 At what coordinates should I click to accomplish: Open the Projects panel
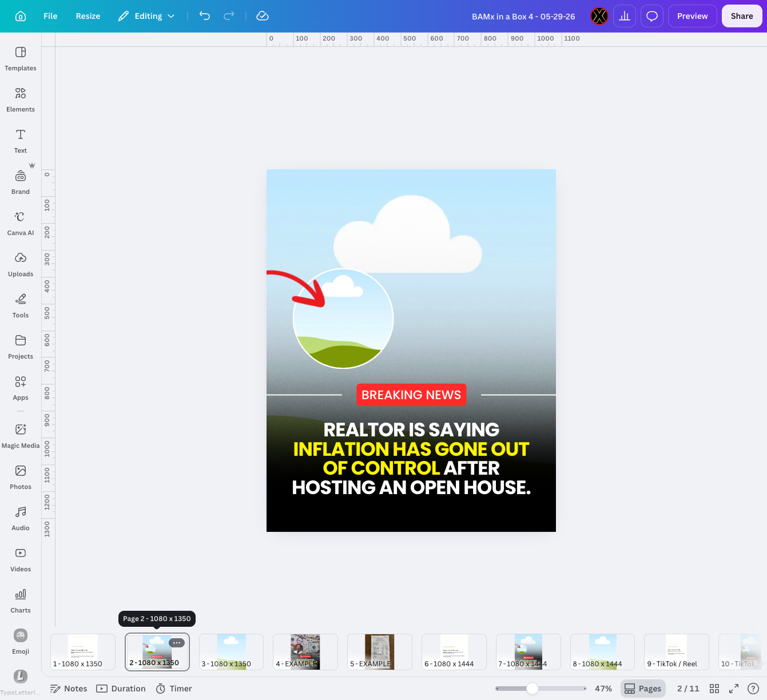point(21,347)
